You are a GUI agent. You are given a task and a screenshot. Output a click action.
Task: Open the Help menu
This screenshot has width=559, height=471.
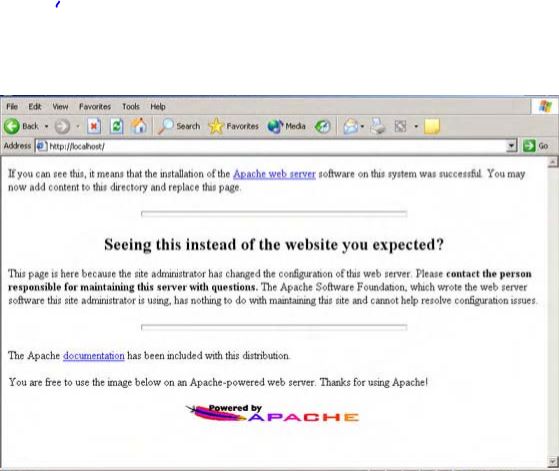[158, 107]
